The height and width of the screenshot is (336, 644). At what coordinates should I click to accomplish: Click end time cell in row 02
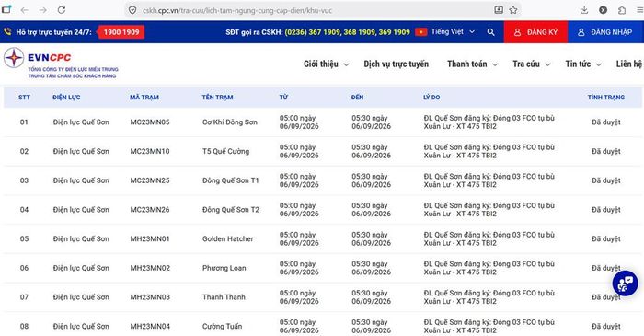click(371, 151)
